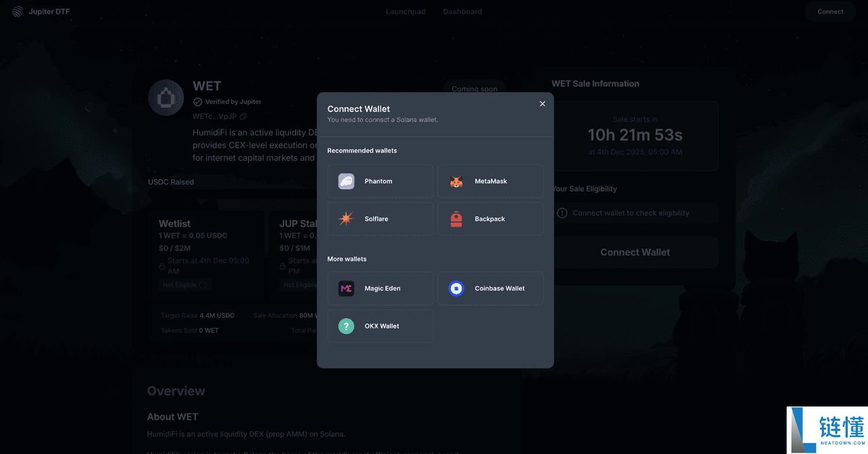Click the Solflare sunburst icon
Image resolution: width=868 pixels, height=454 pixels.
(346, 219)
